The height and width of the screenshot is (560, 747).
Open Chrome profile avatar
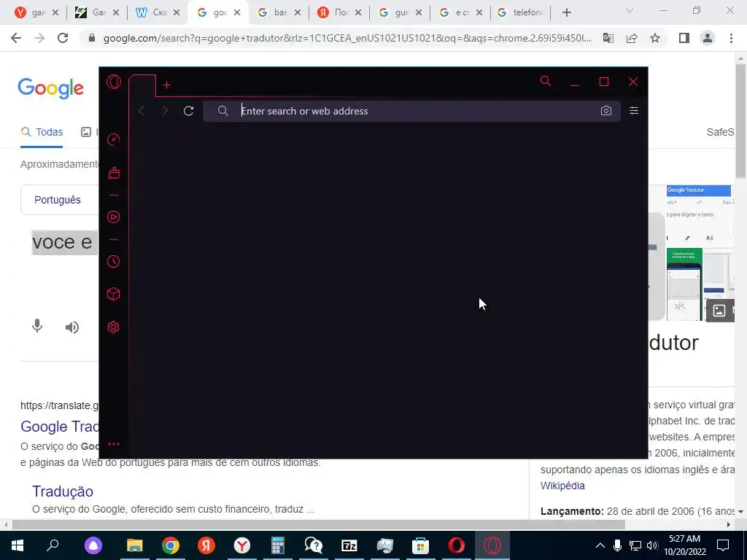(708, 38)
